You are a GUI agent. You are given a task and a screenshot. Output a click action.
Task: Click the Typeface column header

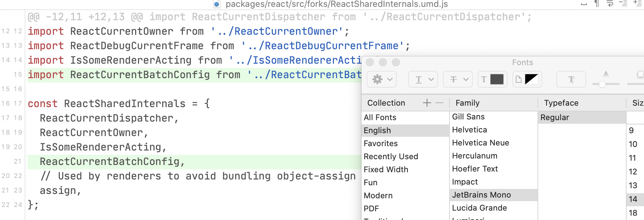tap(561, 103)
